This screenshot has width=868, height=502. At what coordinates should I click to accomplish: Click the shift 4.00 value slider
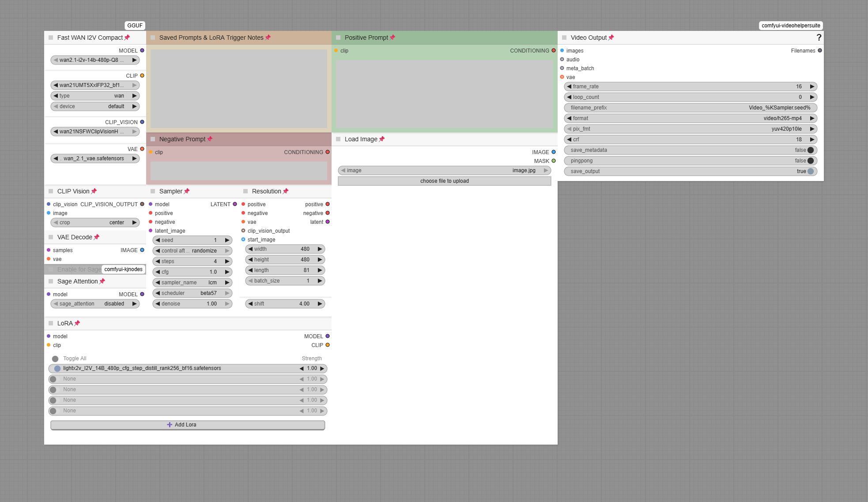285,304
